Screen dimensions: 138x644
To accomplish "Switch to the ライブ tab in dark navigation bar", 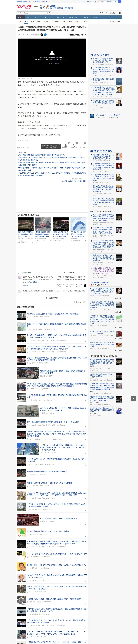I will pos(37,17).
